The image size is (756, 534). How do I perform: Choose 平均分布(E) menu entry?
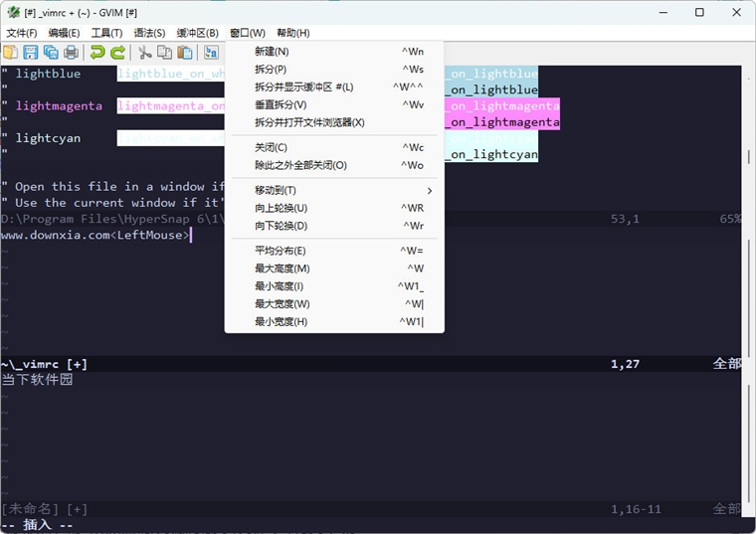(334, 251)
